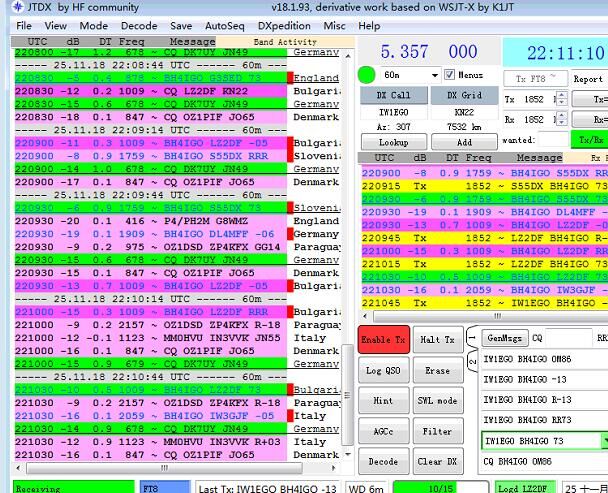This screenshot has width=608, height=493.
Task: Click band activity row CQ LZ2DF KN22
Action: point(150,91)
